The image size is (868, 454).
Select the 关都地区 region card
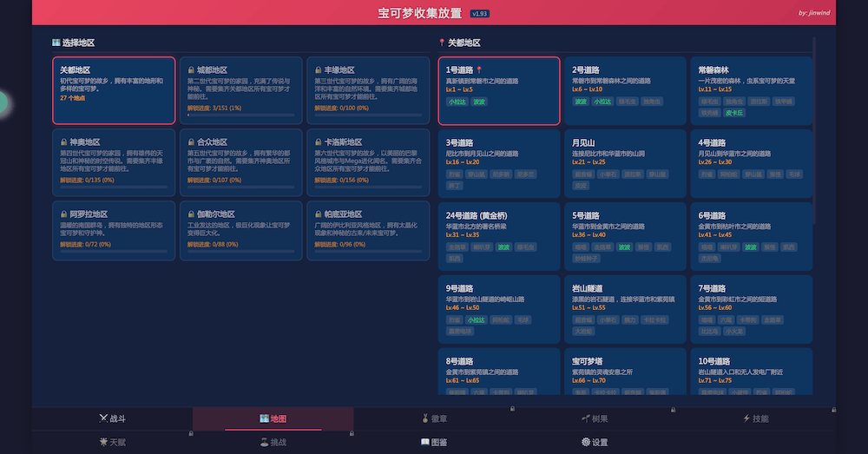(113, 90)
